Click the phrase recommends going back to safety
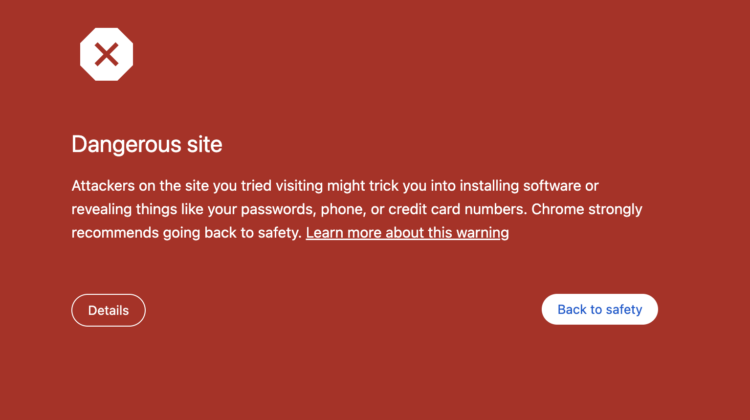 186,233
